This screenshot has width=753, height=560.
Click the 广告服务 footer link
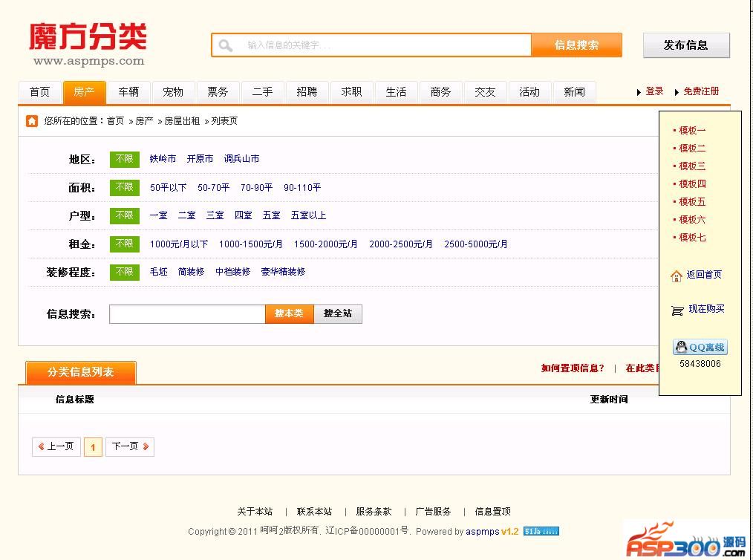click(433, 512)
